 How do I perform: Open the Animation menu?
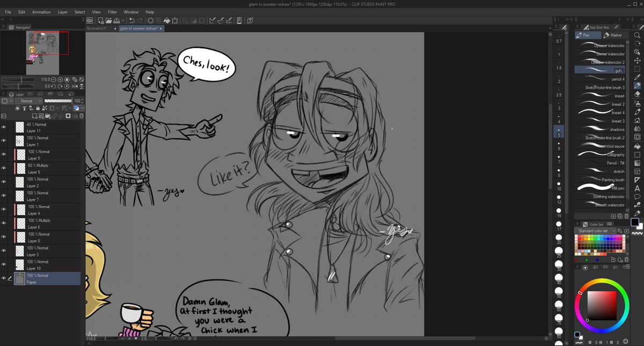point(41,12)
